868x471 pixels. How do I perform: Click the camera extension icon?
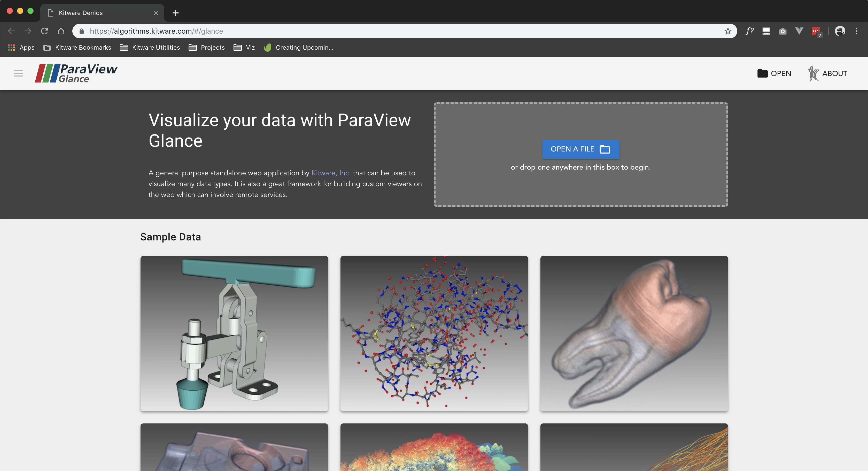coord(782,31)
